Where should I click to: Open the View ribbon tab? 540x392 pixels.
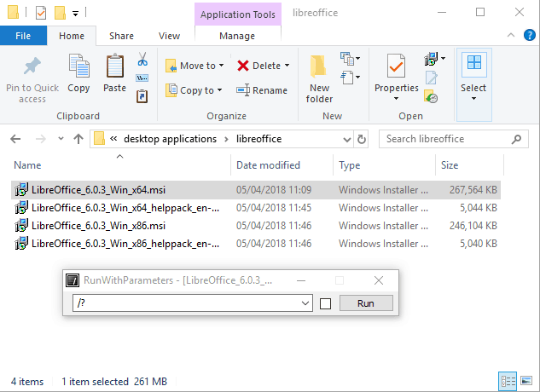[170, 36]
